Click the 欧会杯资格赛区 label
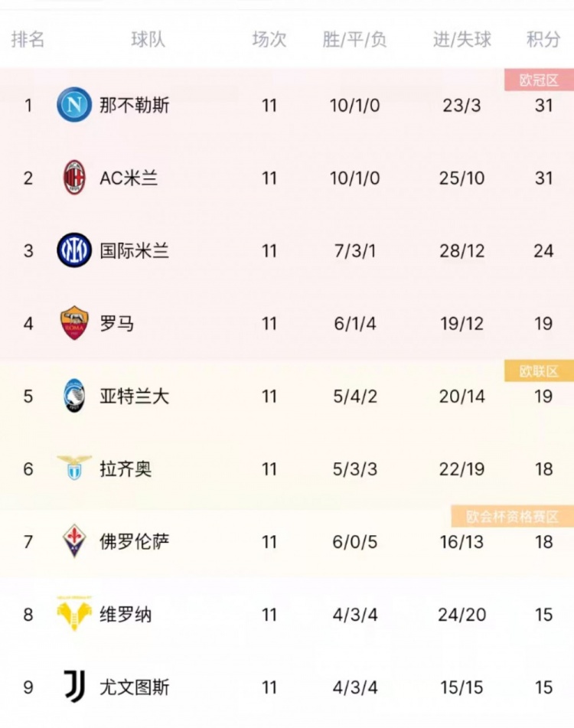Screen dimensions: 574x728 [512, 516]
